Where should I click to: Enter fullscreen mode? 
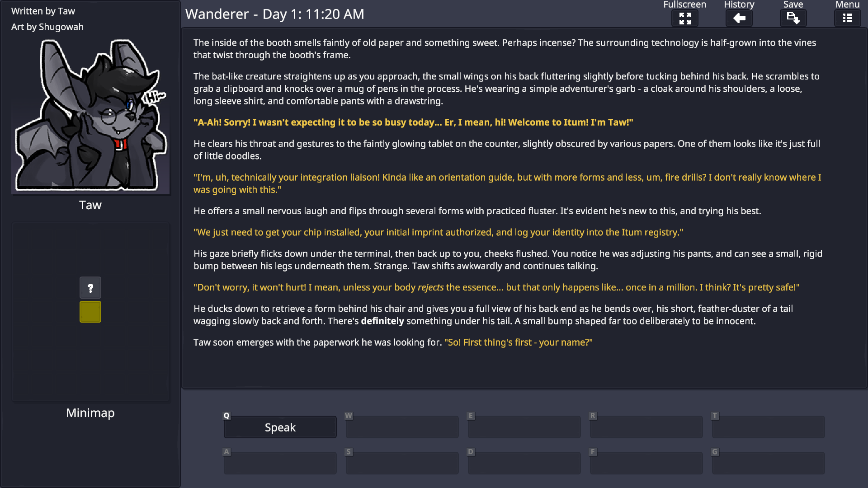685,18
